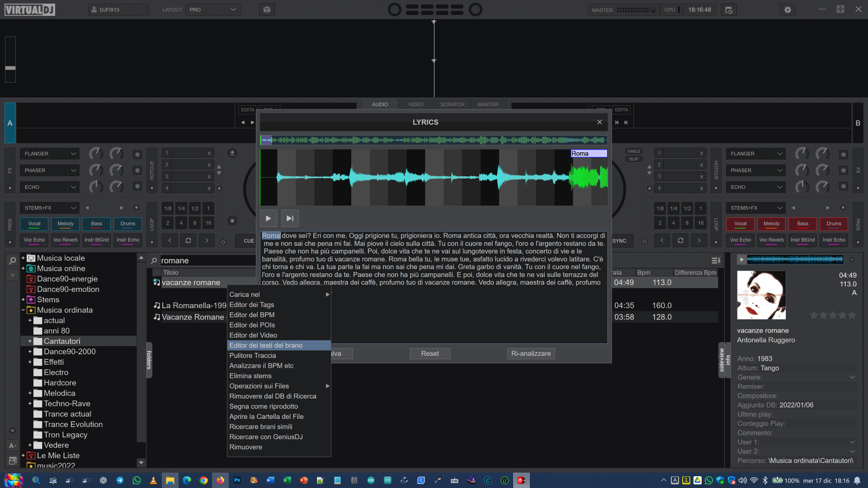Screen dimensions: 868x488
Task: Open the STEMS+FX pads dropdown on left deck
Action: 50,208
